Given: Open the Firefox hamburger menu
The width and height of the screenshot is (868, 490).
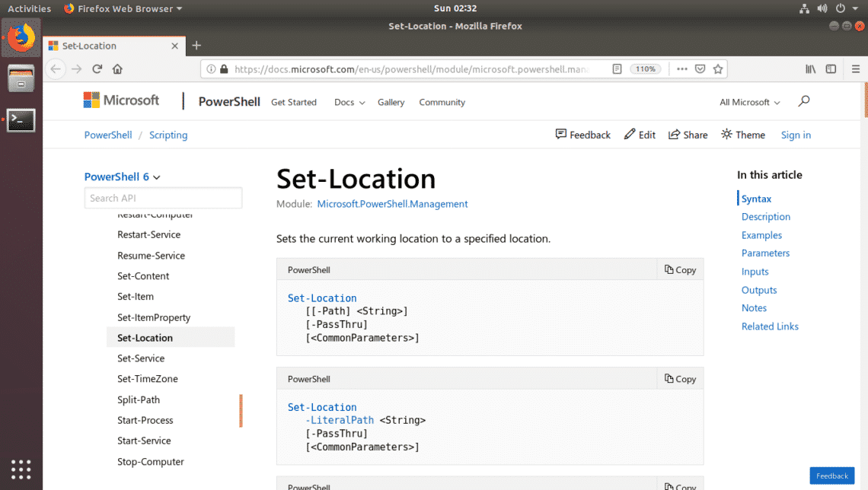Looking at the screenshot, I should [856, 69].
